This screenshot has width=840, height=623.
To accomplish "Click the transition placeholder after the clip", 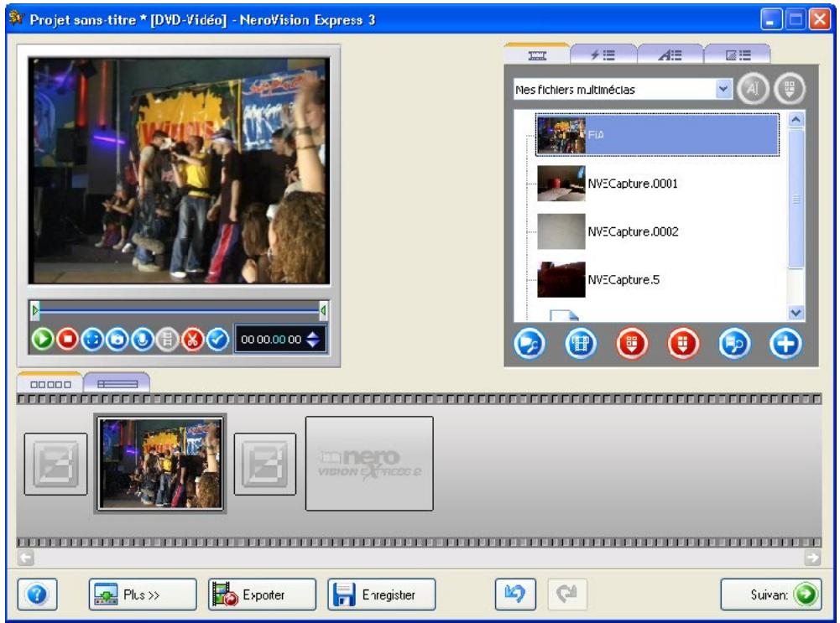I will 265,464.
